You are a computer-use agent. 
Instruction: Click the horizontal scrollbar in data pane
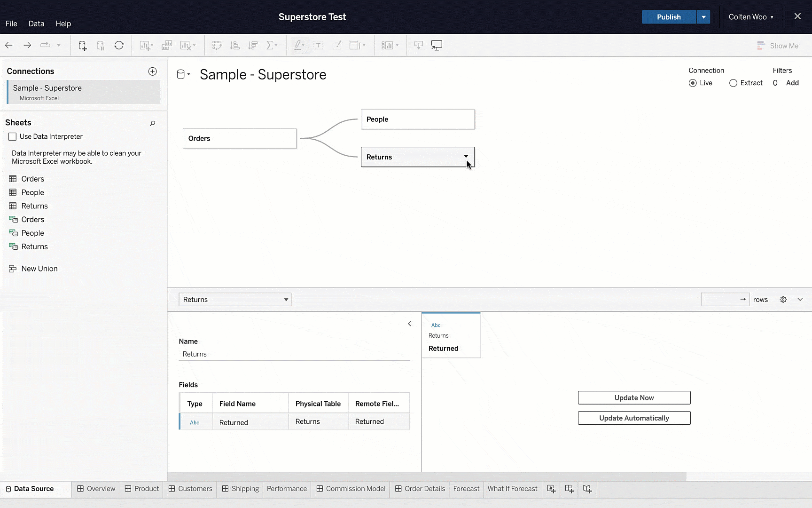click(x=427, y=476)
